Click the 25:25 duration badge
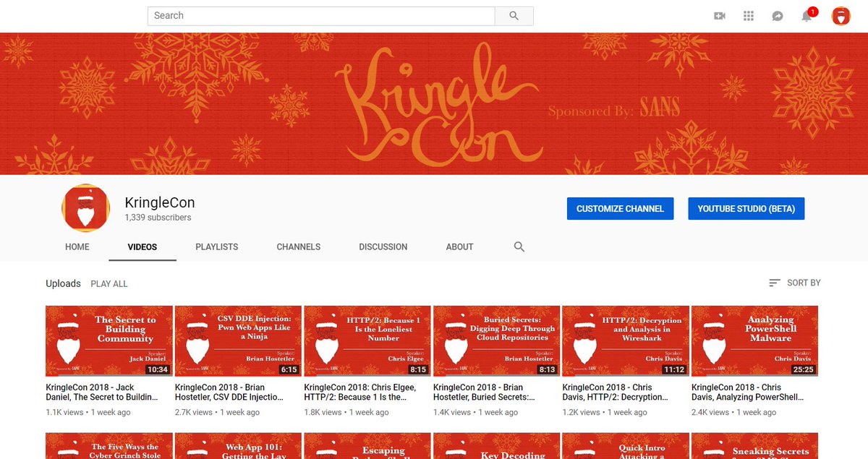 click(803, 369)
